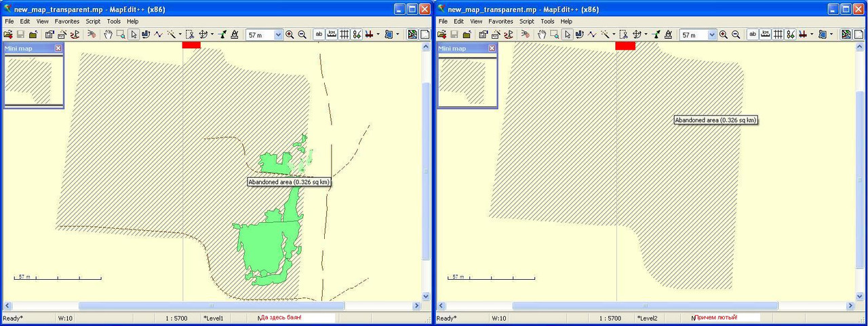This screenshot has height=326, width=868.
Task: Choose the polyline drawing tool in left window
Action: coord(158,35)
